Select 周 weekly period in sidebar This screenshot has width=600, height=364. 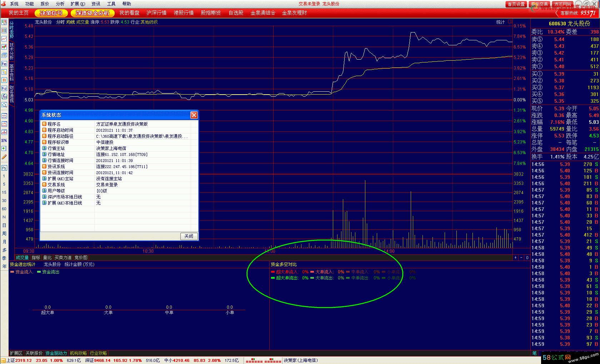4,233
